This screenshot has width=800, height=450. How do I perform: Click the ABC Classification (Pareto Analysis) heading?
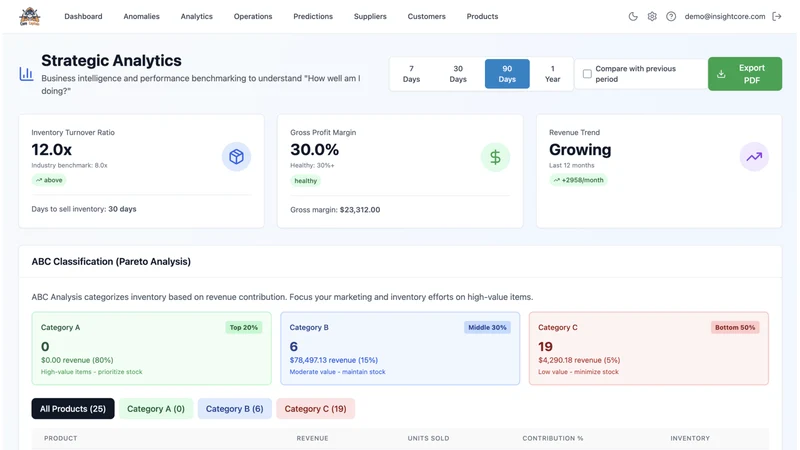pos(111,262)
